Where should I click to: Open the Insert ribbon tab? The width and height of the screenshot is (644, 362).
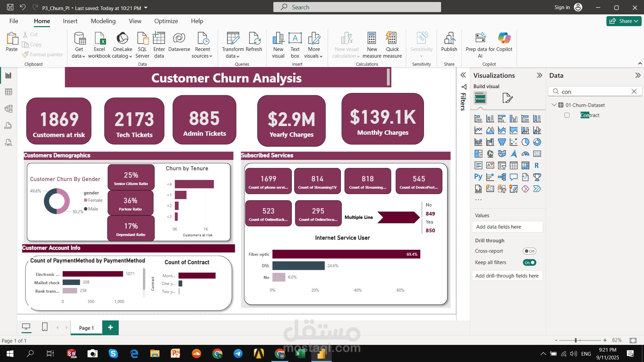click(70, 21)
